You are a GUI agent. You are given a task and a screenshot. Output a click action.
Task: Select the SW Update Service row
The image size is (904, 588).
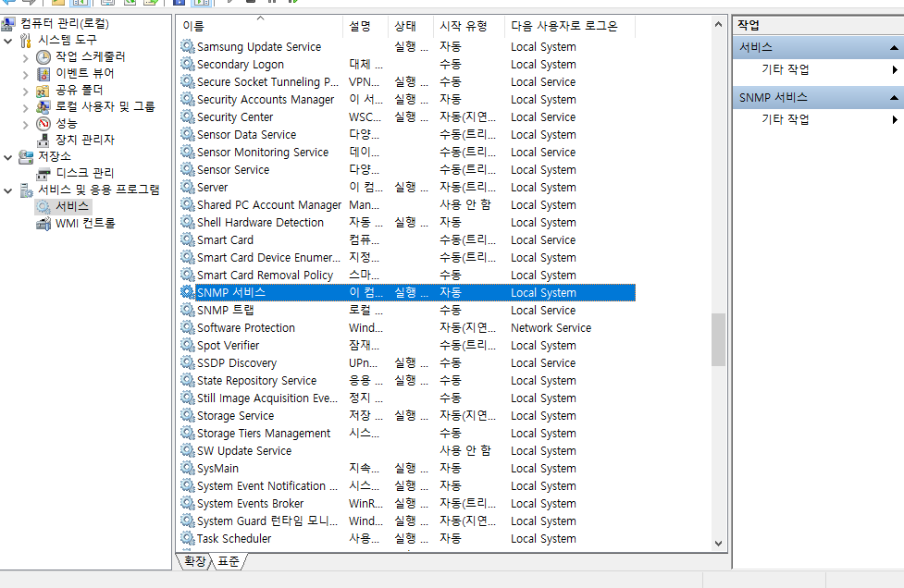(x=407, y=451)
